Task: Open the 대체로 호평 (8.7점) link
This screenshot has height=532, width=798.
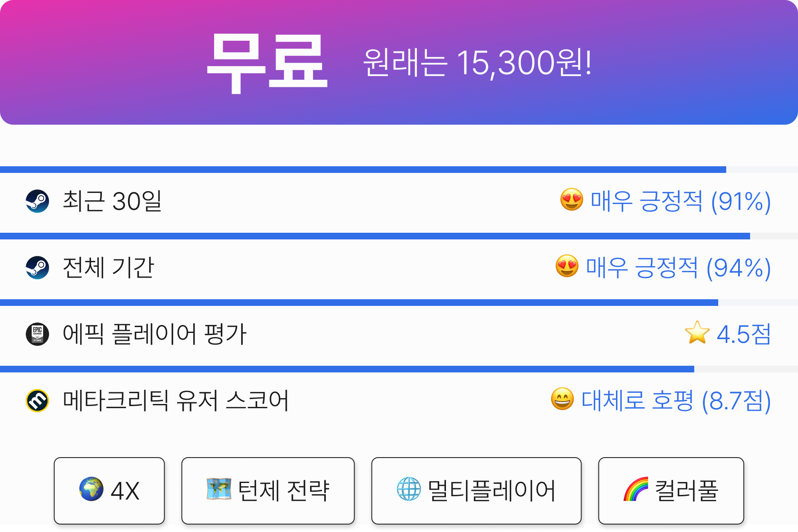Action: 676,401
